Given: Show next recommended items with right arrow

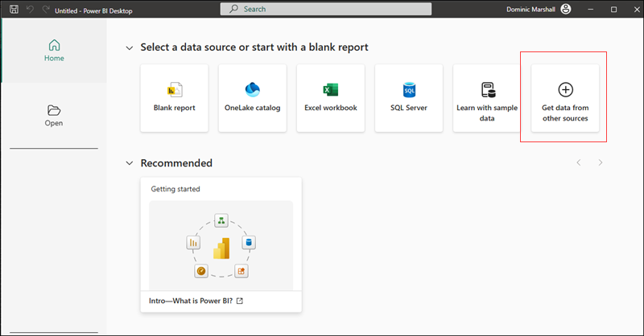Looking at the screenshot, I should click(600, 163).
